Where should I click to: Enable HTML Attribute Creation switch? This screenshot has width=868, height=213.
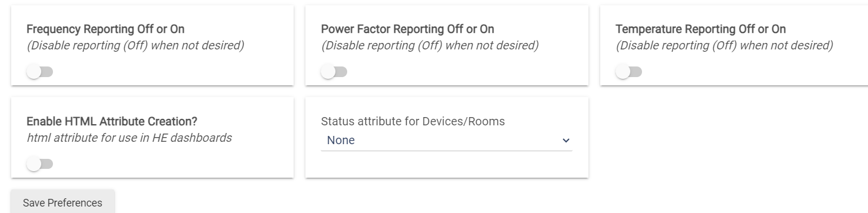pos(40,164)
